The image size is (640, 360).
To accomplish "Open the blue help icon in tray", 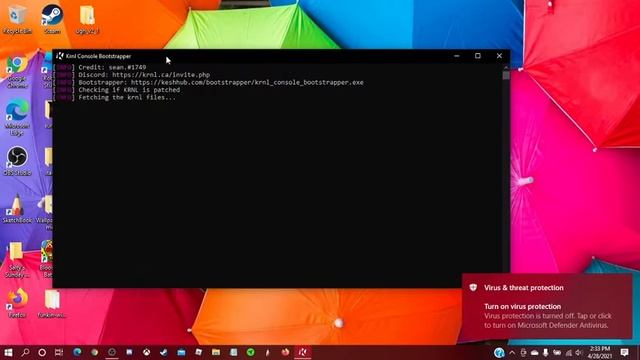I will 499,353.
